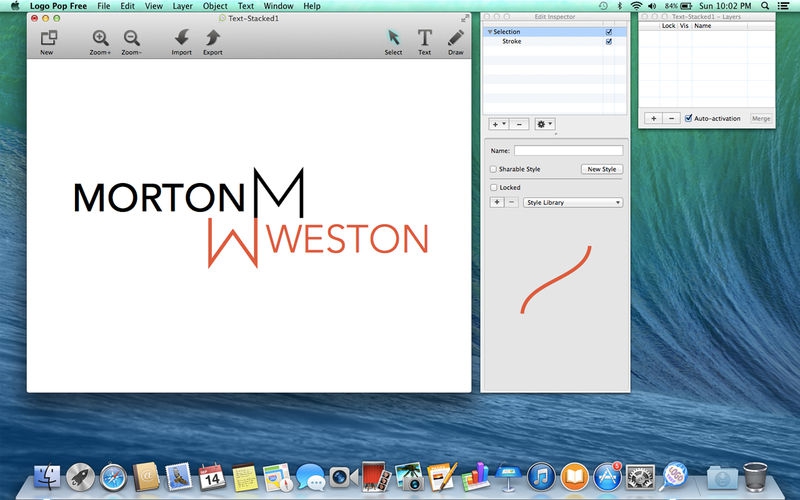
Task: Open Numbers chart icon in dock
Action: [x=475, y=477]
